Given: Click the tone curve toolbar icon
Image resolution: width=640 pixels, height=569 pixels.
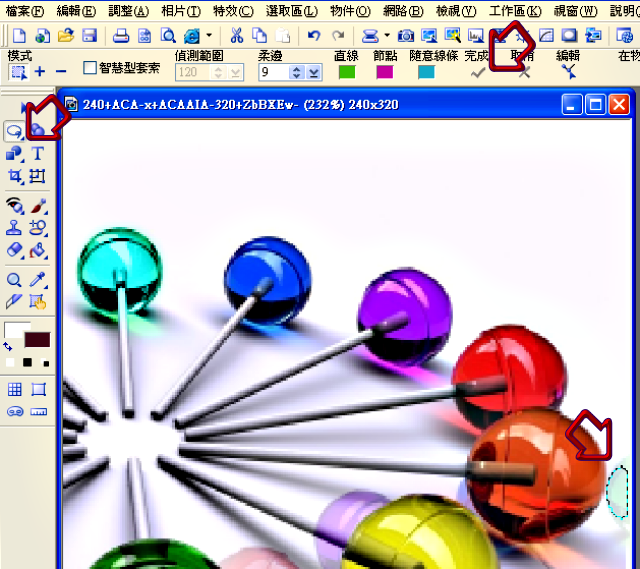Looking at the screenshot, I should pyautogui.click(x=546, y=36).
